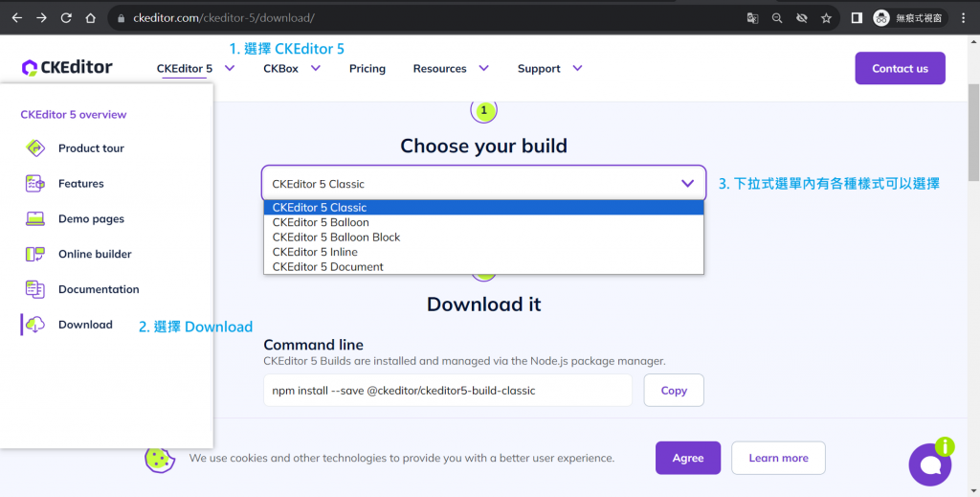Expand the chevron next to Resources
Image resolution: width=980 pixels, height=497 pixels.
pyautogui.click(x=483, y=68)
